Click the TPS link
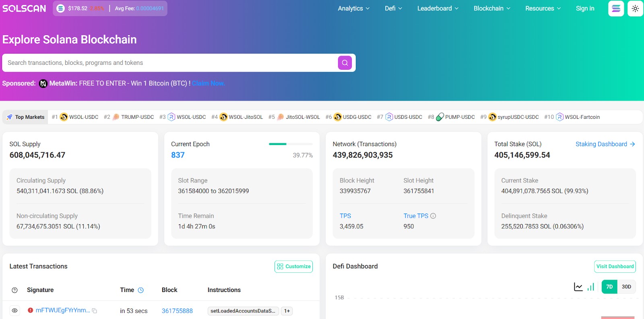This screenshot has width=644, height=319. [345, 216]
